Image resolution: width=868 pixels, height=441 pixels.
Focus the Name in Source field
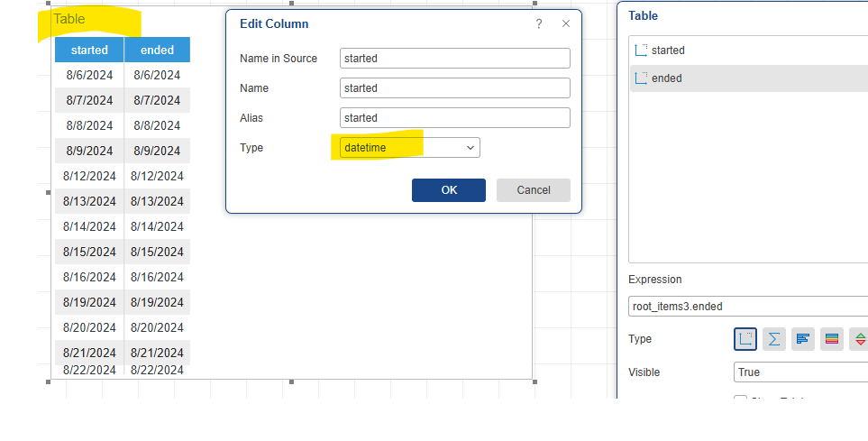pos(454,59)
